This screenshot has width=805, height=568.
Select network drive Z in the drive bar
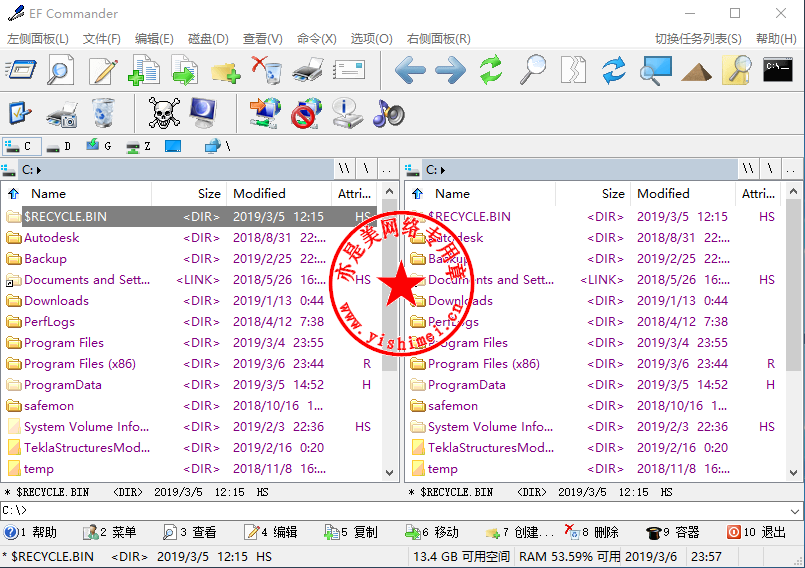click(x=139, y=147)
